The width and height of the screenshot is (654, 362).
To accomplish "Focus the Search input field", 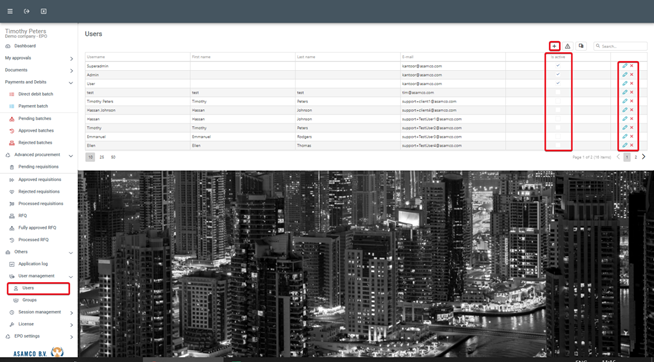I will coord(621,46).
